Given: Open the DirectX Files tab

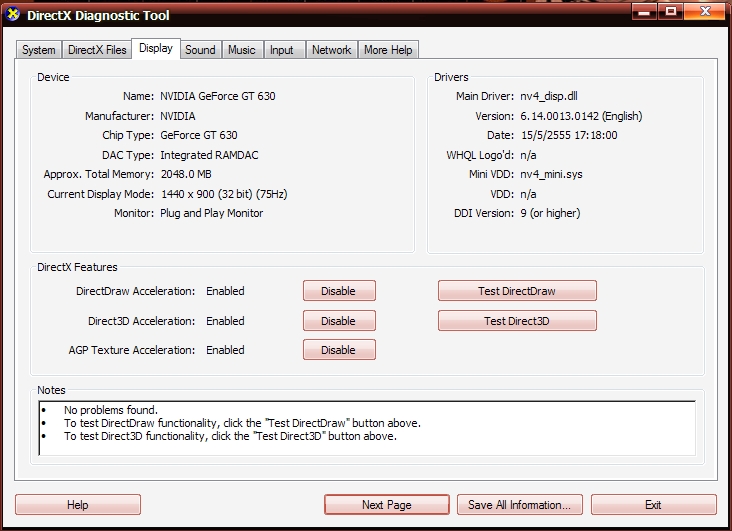Looking at the screenshot, I should (97, 50).
